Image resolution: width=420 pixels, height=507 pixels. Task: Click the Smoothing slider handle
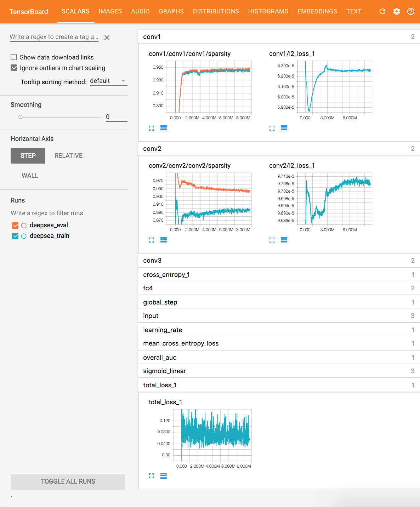click(x=21, y=117)
